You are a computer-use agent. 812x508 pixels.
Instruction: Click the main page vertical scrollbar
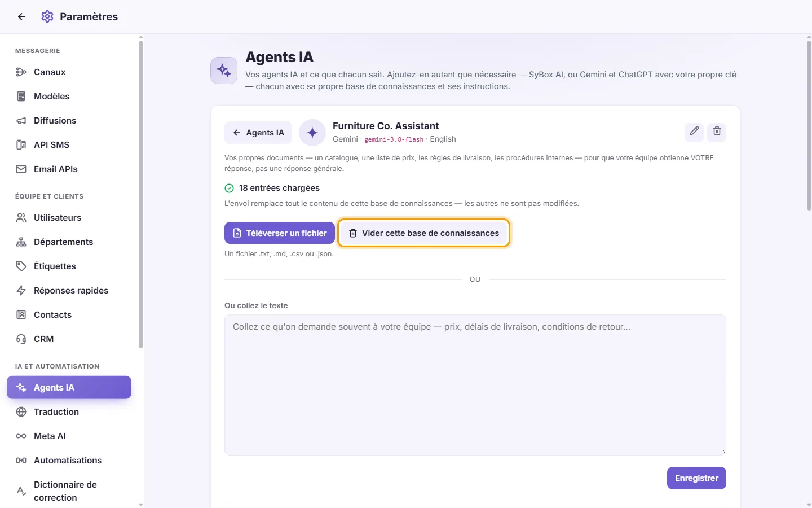point(809,125)
